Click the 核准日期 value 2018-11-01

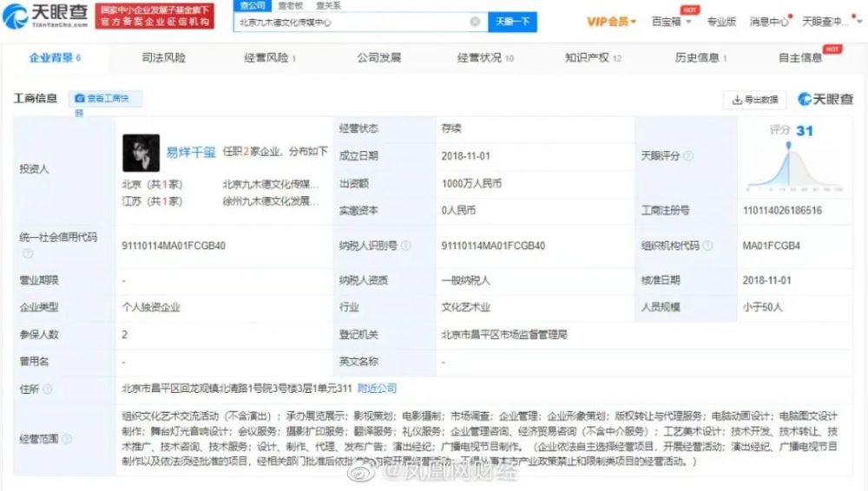point(766,280)
